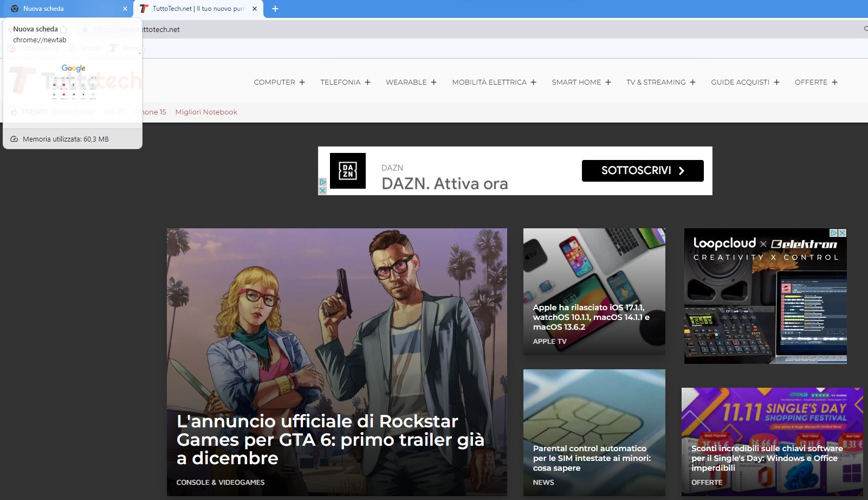Open the GTA 6 trailer article
This screenshot has height=500, width=868.
[x=330, y=439]
